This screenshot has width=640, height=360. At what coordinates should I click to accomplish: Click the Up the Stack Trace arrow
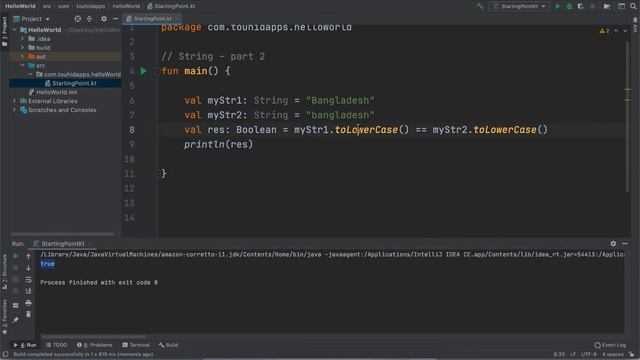(28, 256)
